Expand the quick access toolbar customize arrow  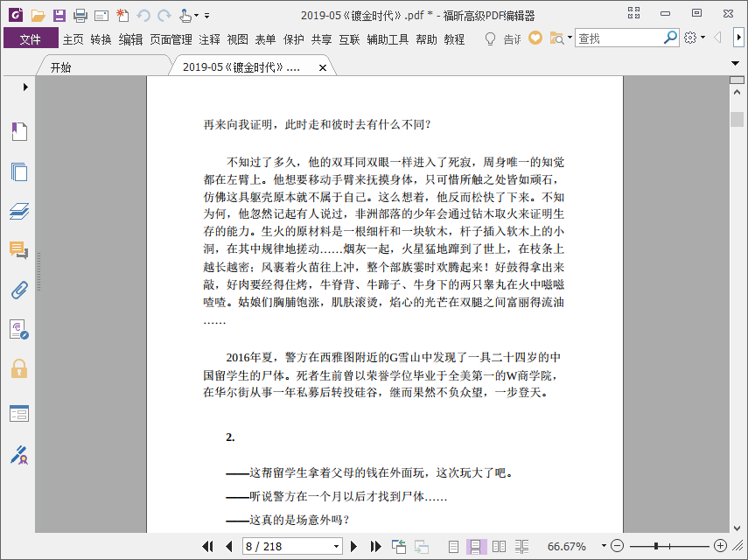pos(207,16)
